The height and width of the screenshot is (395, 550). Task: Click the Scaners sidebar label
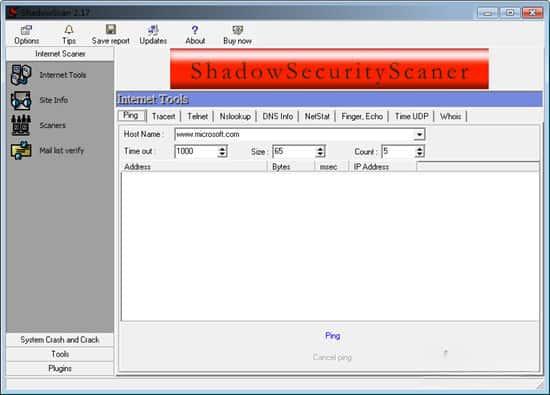(53, 125)
